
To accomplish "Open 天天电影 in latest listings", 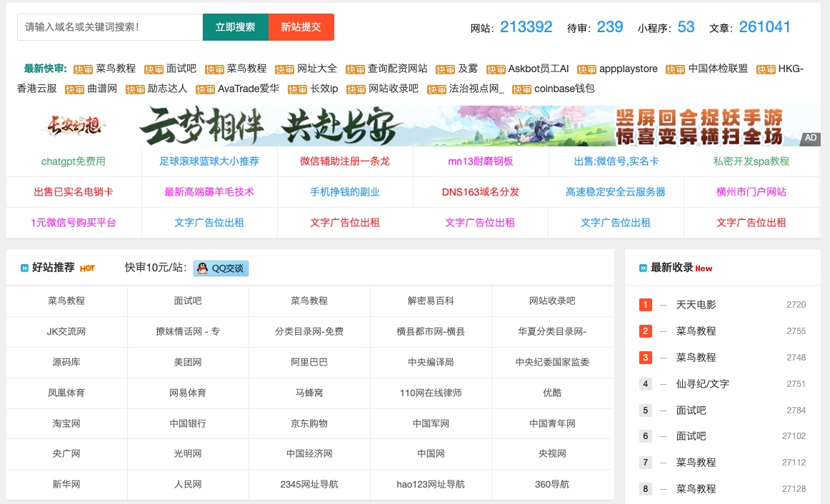I will point(696,305).
